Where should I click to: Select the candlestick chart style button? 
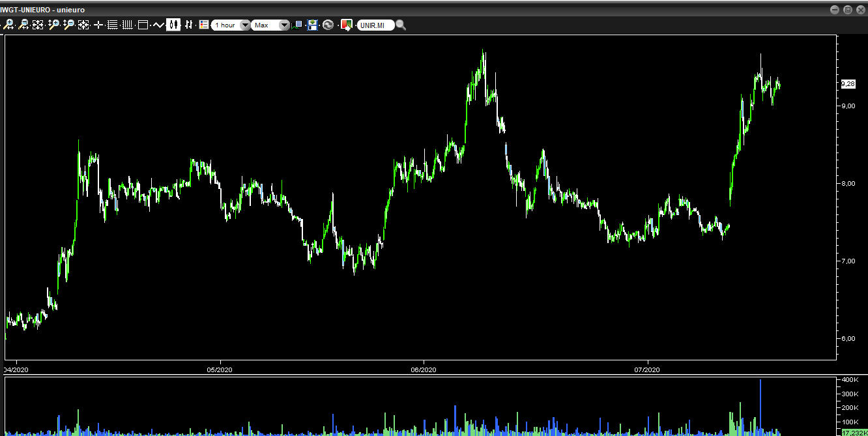(173, 25)
